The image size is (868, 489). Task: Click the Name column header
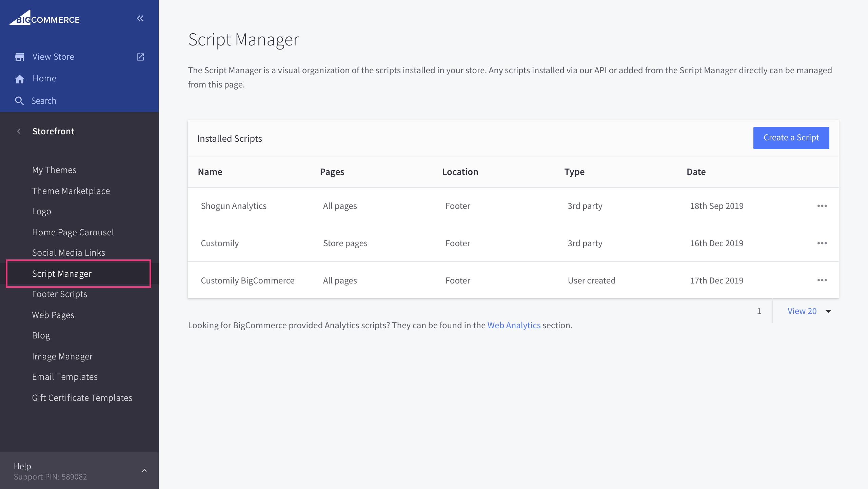(210, 172)
